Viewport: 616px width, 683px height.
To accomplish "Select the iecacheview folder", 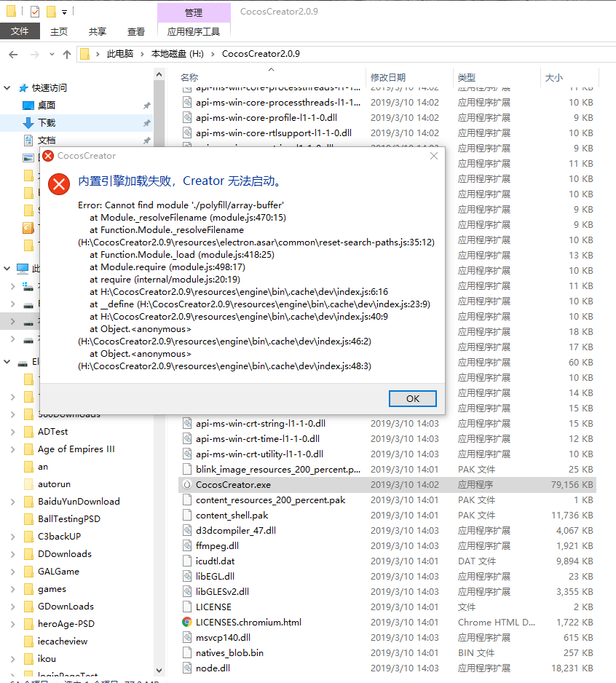I will point(63,641).
